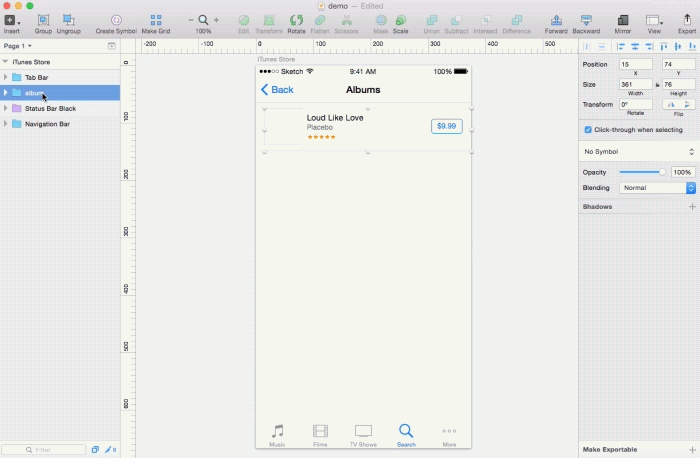Toggle Click-through when selecting checkbox
This screenshot has height=458, width=700.
point(588,129)
